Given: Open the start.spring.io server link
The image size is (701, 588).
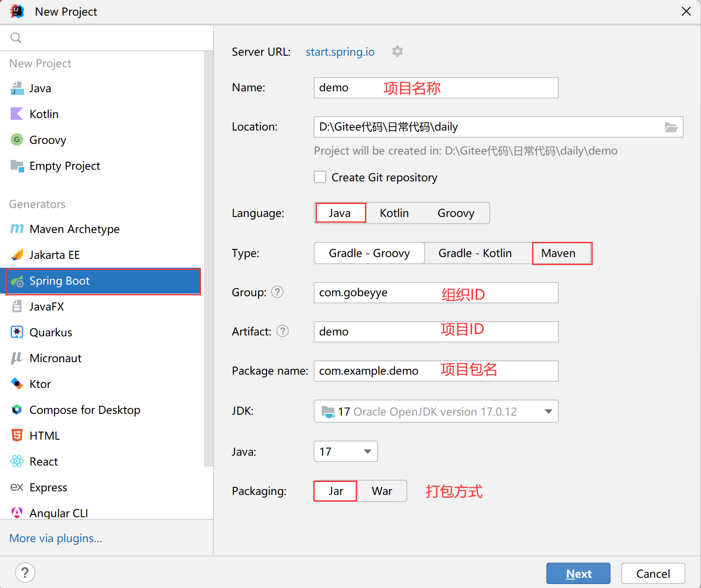Looking at the screenshot, I should [340, 52].
